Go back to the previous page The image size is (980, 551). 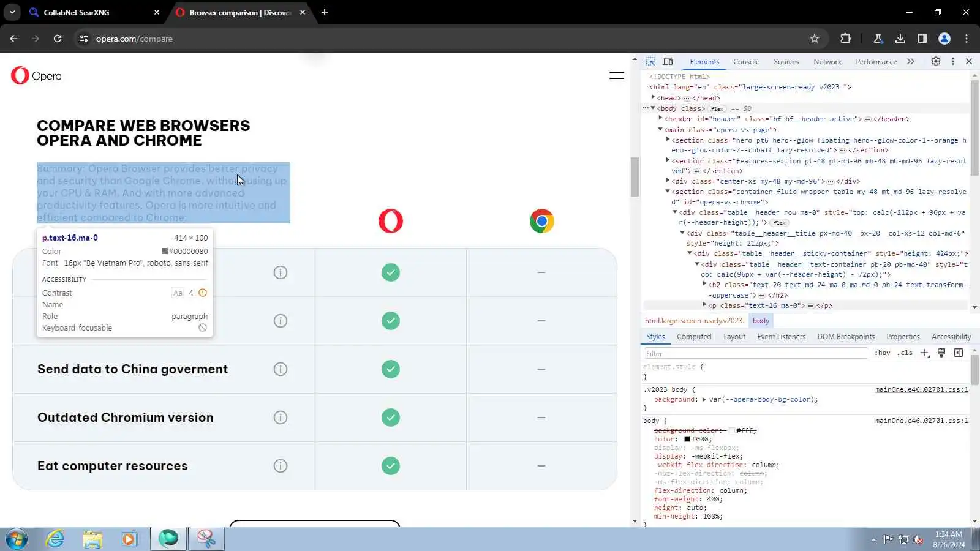pos(13,39)
